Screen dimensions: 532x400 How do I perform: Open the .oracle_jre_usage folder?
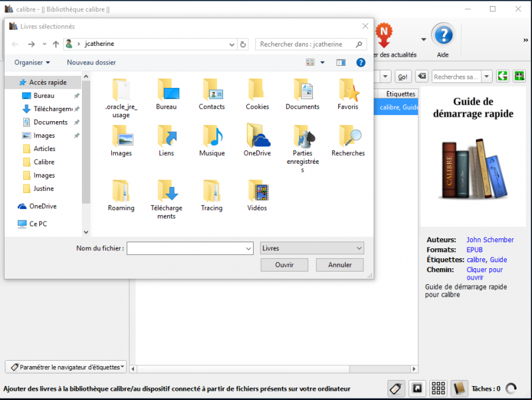tap(121, 98)
